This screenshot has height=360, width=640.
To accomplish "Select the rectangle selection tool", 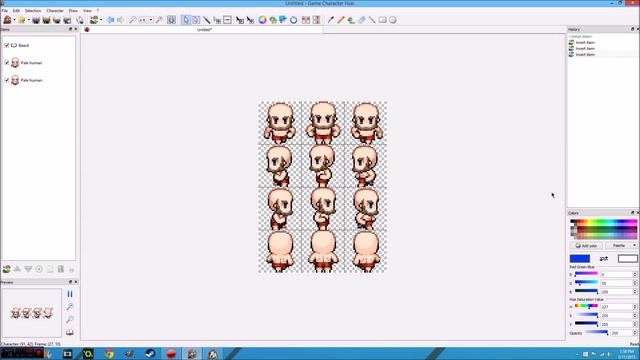I will [196, 20].
